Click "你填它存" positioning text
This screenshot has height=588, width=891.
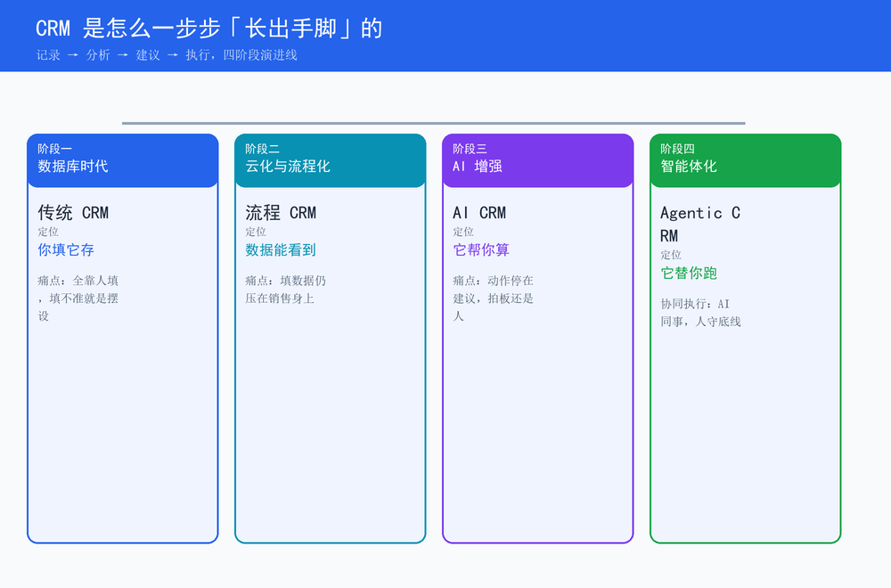click(66, 250)
